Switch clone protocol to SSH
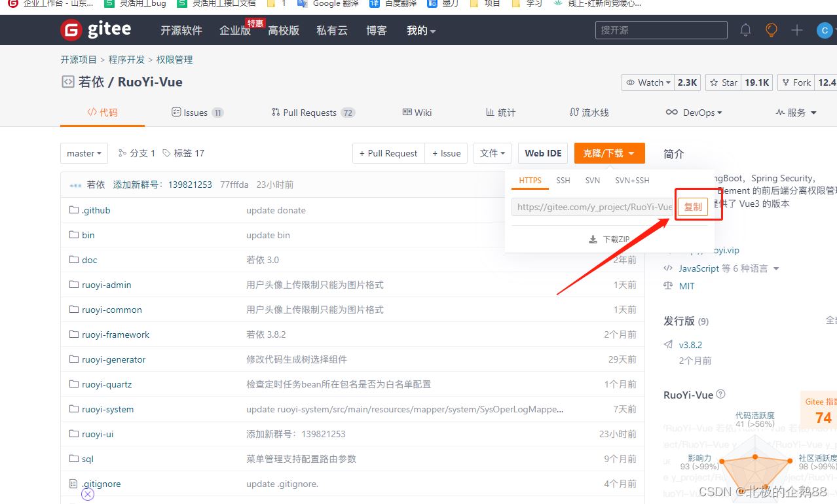Image resolution: width=837 pixels, height=504 pixels. [563, 180]
